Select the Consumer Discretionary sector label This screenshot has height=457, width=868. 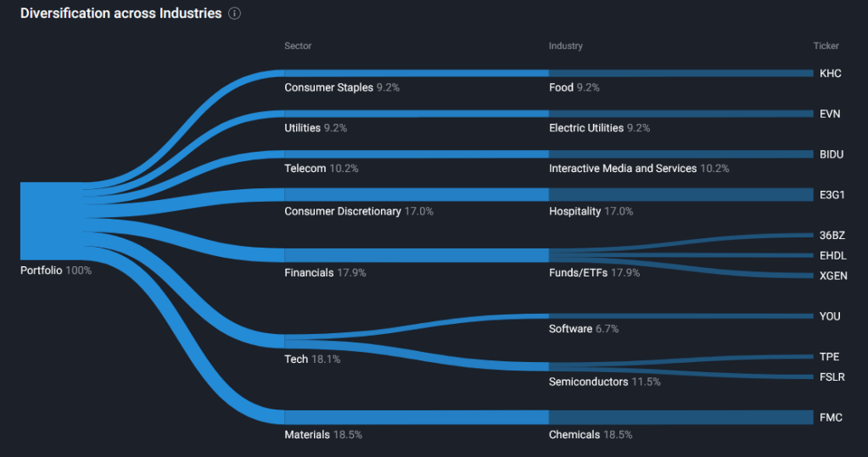point(342,211)
